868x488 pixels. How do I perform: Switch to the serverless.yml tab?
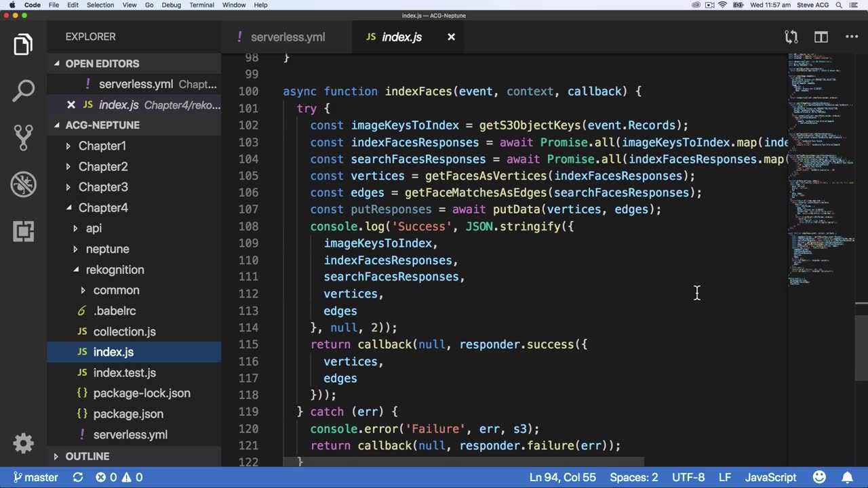click(287, 37)
